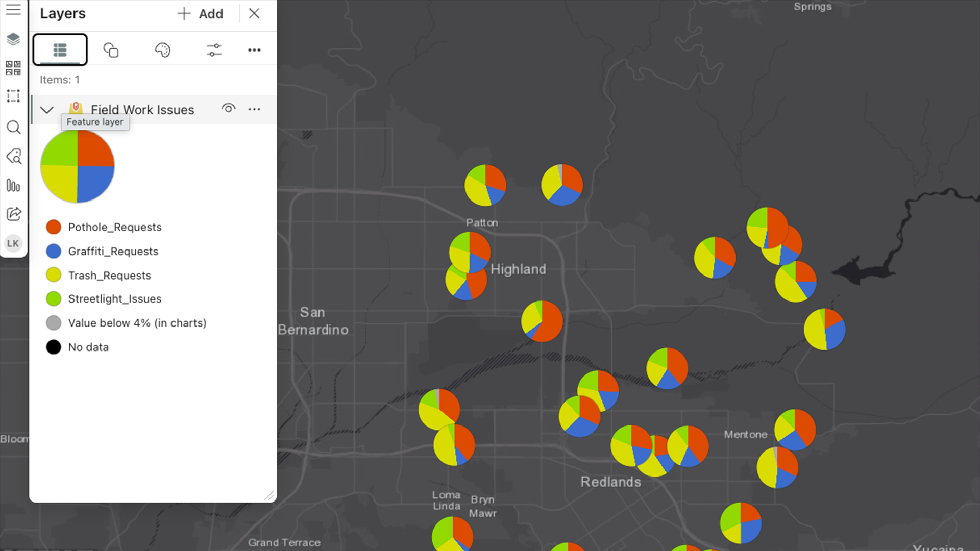Open the search magnifier tool

[x=13, y=127]
